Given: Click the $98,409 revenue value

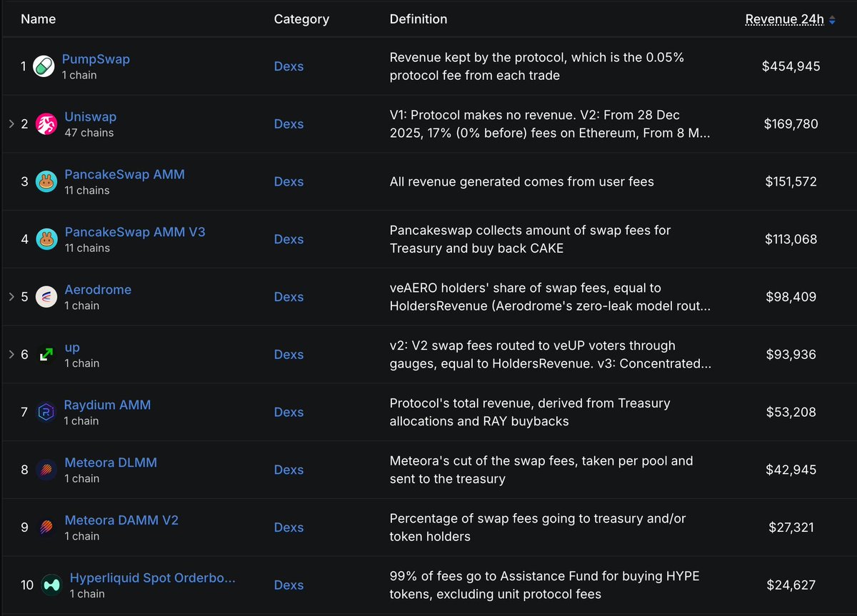Looking at the screenshot, I should [x=791, y=297].
